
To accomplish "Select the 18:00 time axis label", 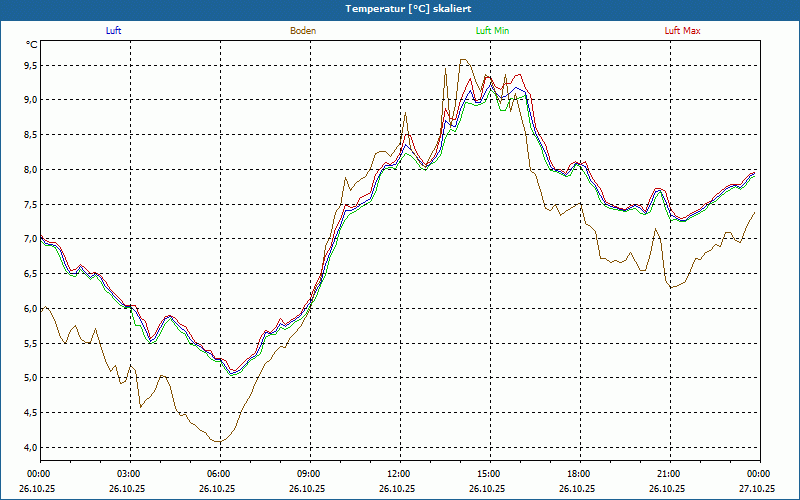I will point(579,474).
